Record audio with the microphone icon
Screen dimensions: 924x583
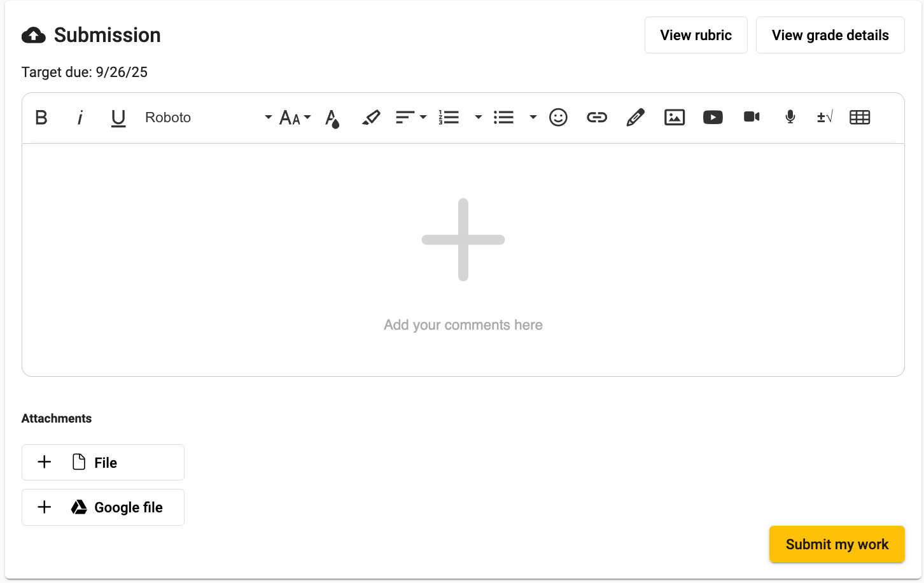coord(790,117)
